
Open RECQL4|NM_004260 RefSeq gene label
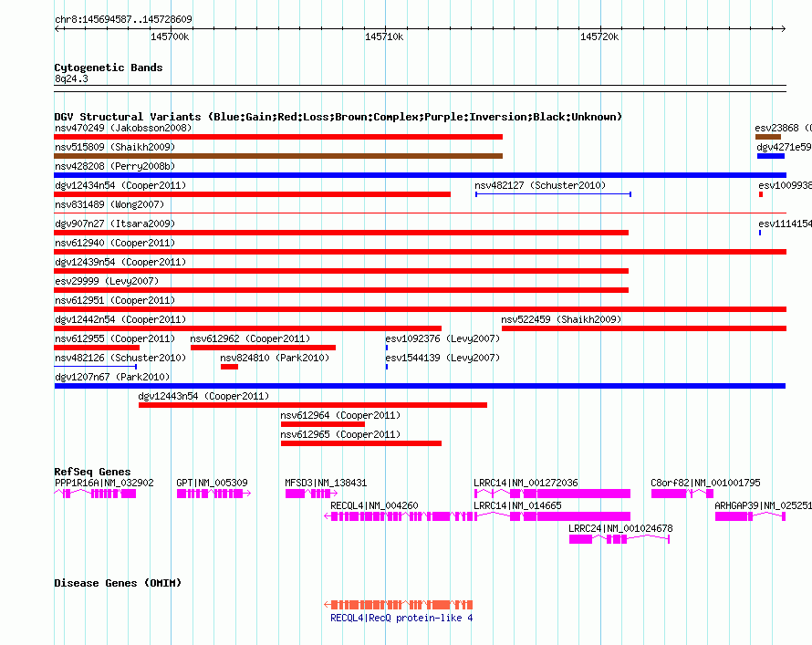(374, 505)
